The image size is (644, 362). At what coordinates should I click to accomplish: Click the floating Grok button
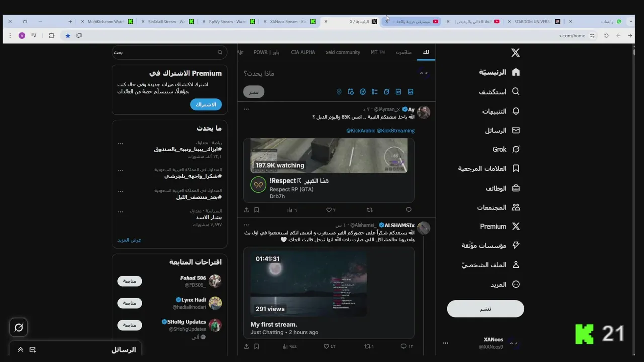coord(19,328)
